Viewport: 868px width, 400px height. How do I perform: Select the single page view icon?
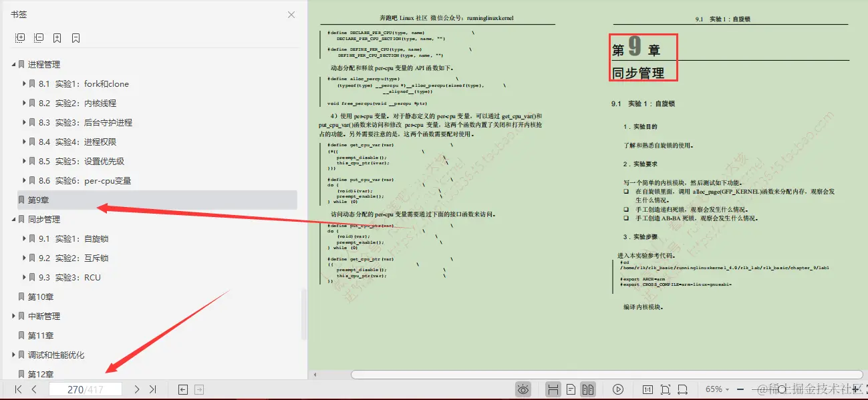click(570, 389)
